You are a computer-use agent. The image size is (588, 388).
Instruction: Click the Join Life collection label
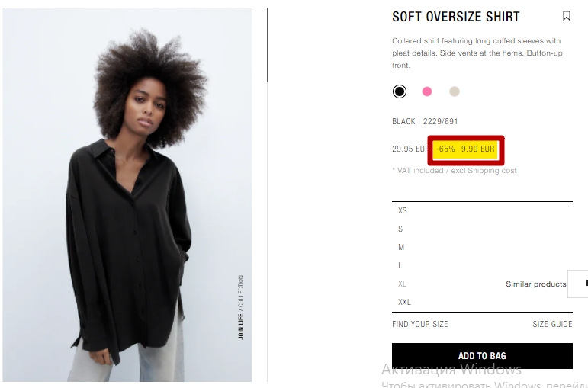(x=241, y=307)
